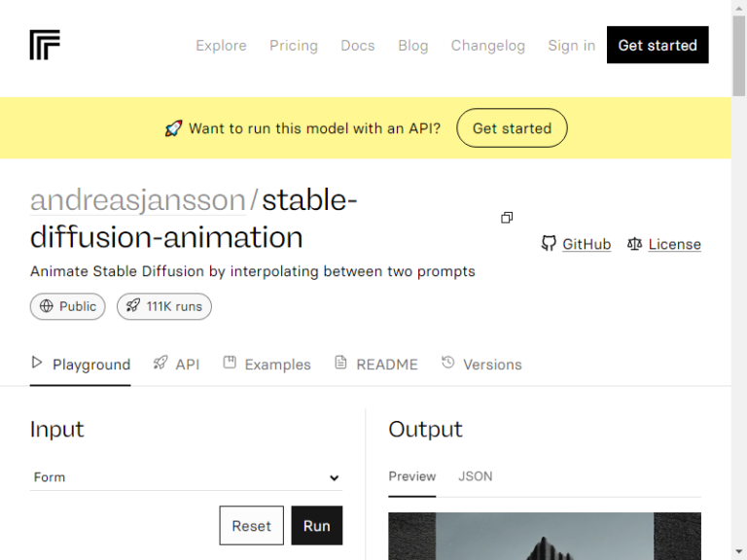
Task: Open the Form input mode dropdown
Action: pos(187,477)
